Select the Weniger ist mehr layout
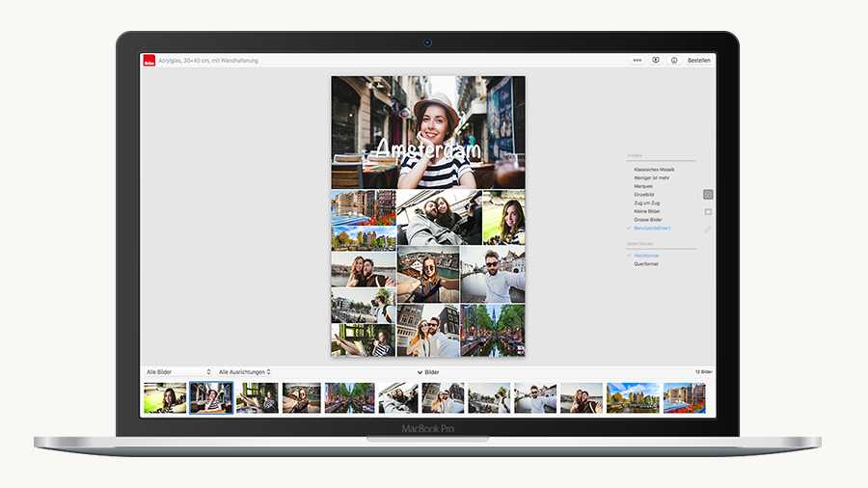Image resolution: width=868 pixels, height=488 pixels. (652, 177)
